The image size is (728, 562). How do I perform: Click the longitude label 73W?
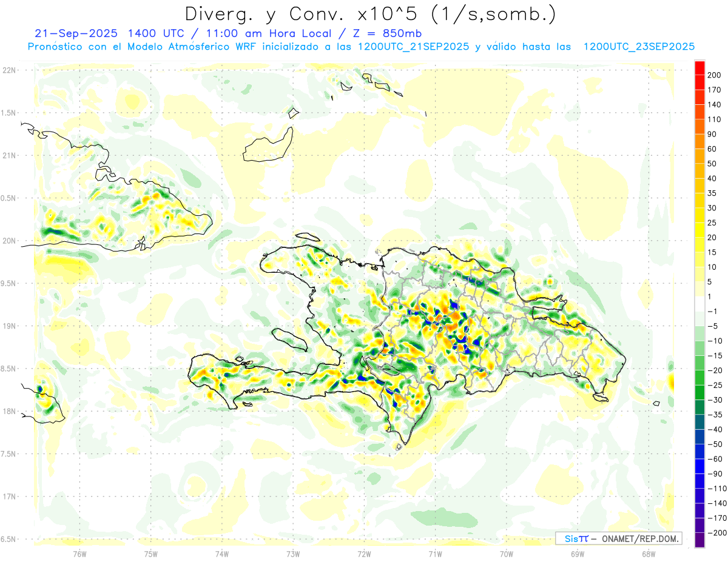coord(293,553)
